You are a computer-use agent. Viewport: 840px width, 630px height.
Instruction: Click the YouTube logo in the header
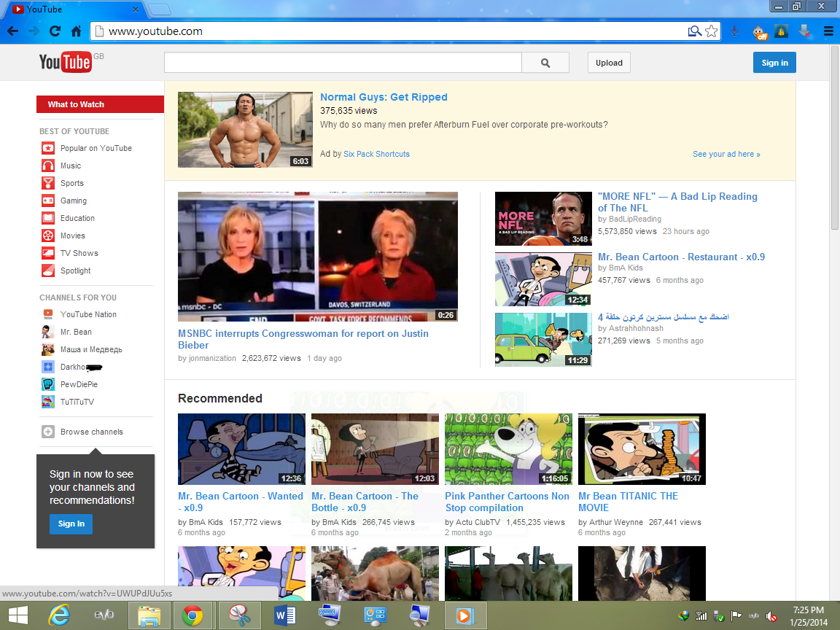point(65,62)
